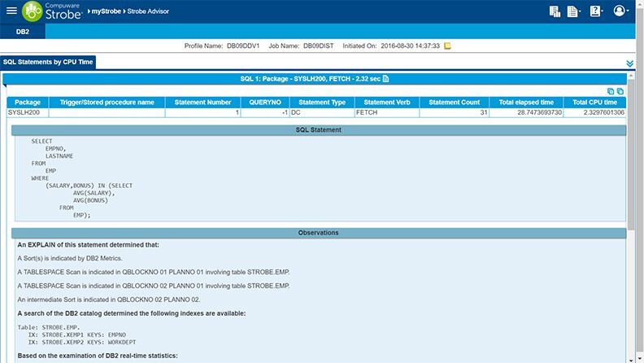This screenshot has width=644, height=363.
Task: Sort by QUERYNO column header
Action: point(265,103)
